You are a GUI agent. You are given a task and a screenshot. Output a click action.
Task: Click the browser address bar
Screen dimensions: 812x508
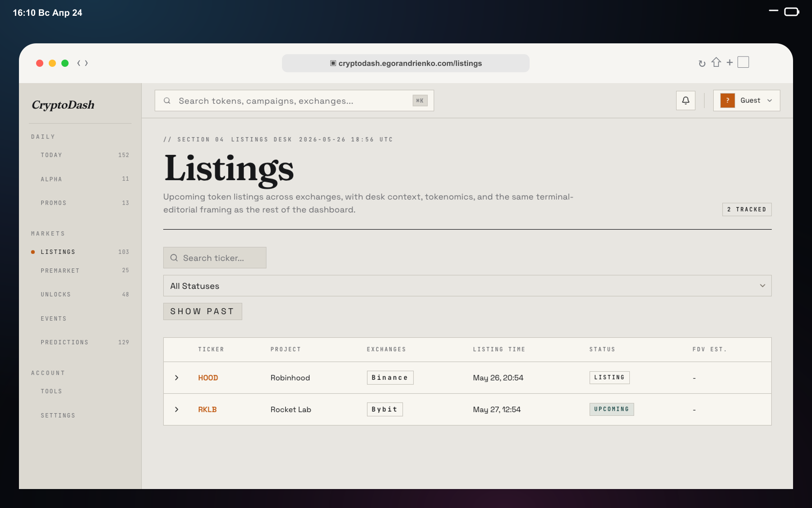(x=406, y=63)
